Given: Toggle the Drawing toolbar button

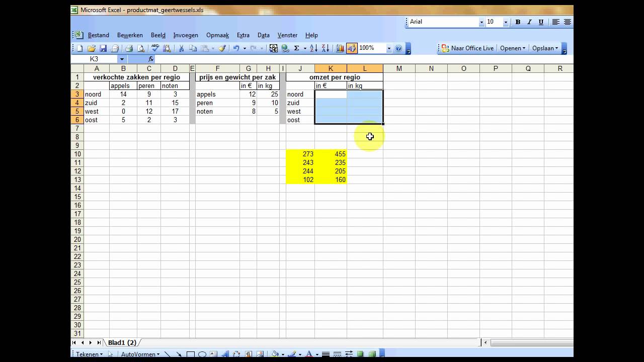Looking at the screenshot, I should pyautogui.click(x=352, y=48).
